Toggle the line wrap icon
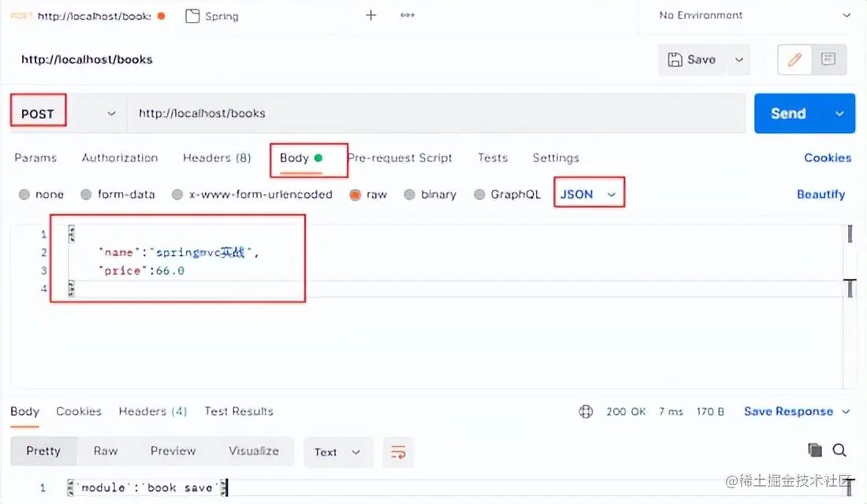 click(x=398, y=452)
